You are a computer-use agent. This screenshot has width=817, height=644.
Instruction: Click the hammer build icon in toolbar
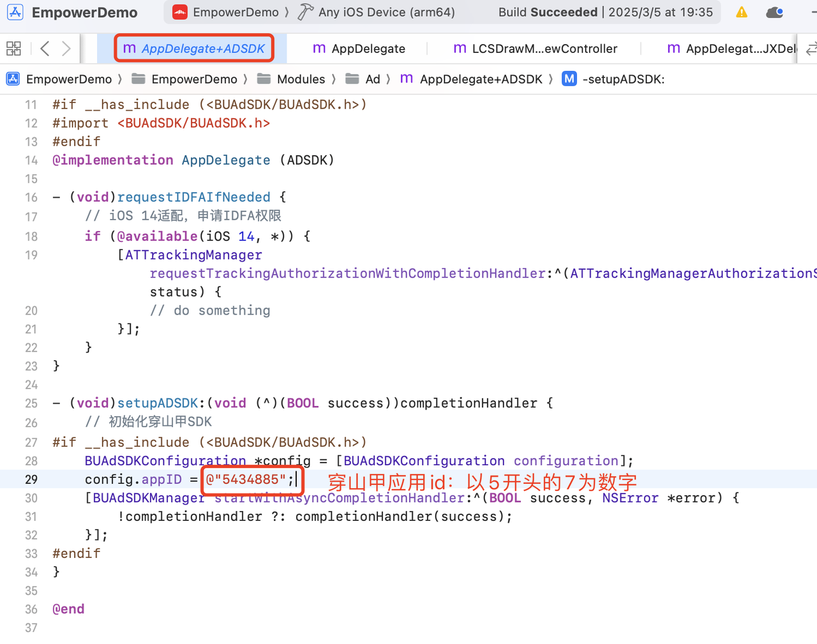click(x=306, y=12)
